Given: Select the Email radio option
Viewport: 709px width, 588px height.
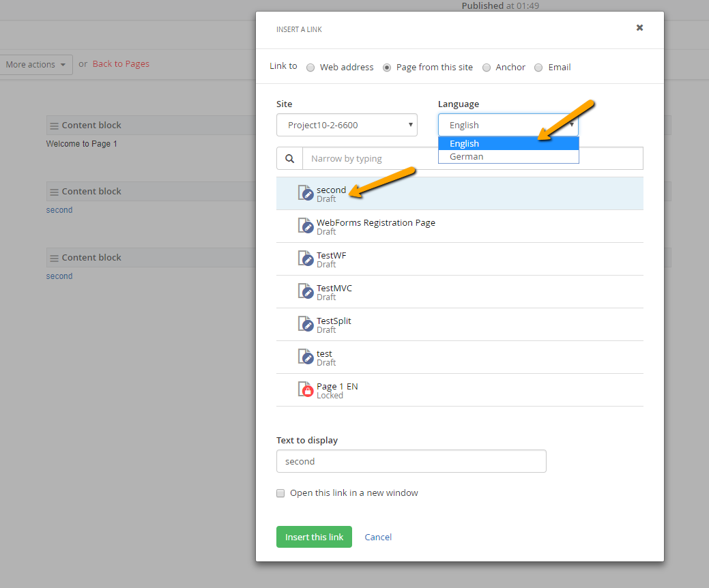Looking at the screenshot, I should point(538,68).
